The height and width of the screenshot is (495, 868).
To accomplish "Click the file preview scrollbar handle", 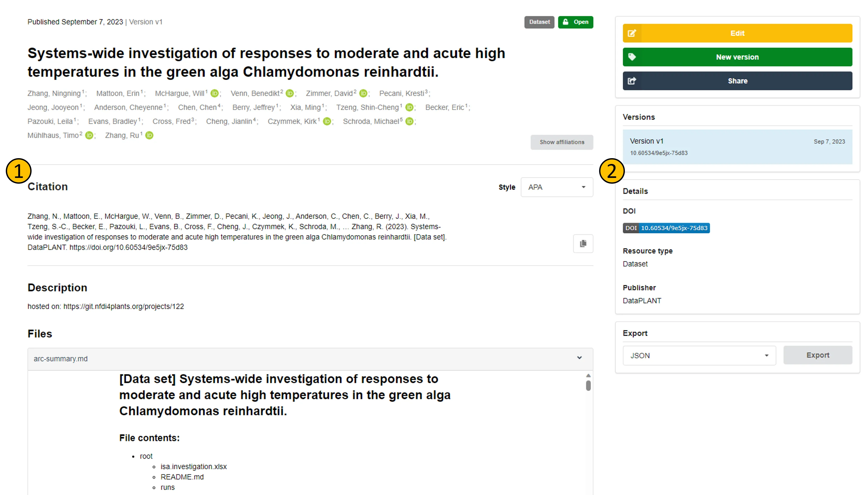I will point(588,386).
